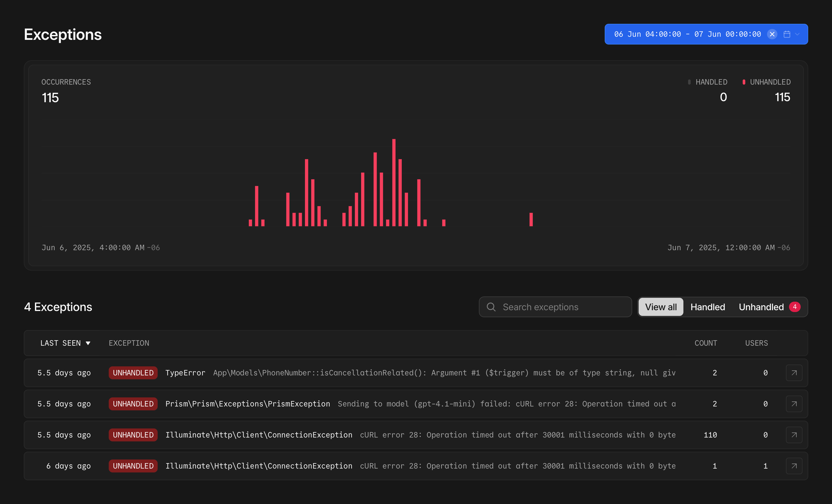Open the 110-count ConnectionException arrow icon
This screenshot has width=832, height=504.
[794, 435]
